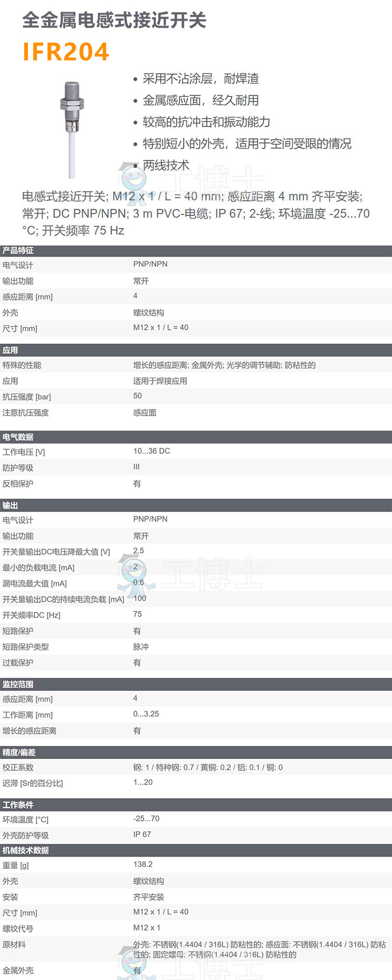Click the 工作电压 [V] row label
This screenshot has height=980, width=392.
tap(24, 452)
